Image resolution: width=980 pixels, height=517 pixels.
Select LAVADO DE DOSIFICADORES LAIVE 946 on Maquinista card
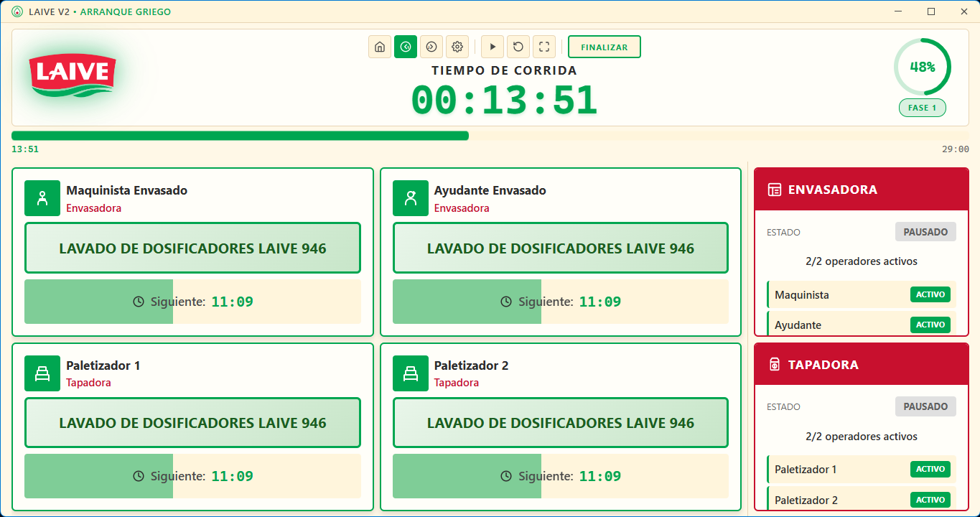click(192, 248)
